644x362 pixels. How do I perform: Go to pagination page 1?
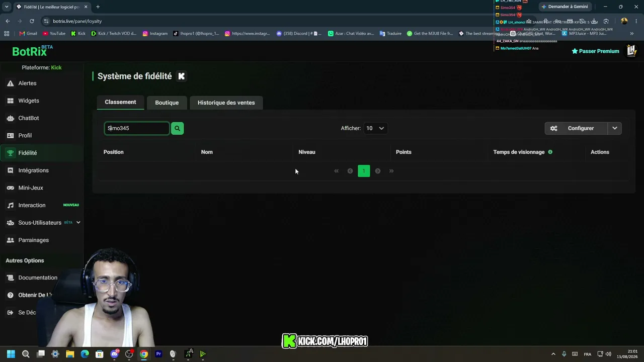(364, 171)
